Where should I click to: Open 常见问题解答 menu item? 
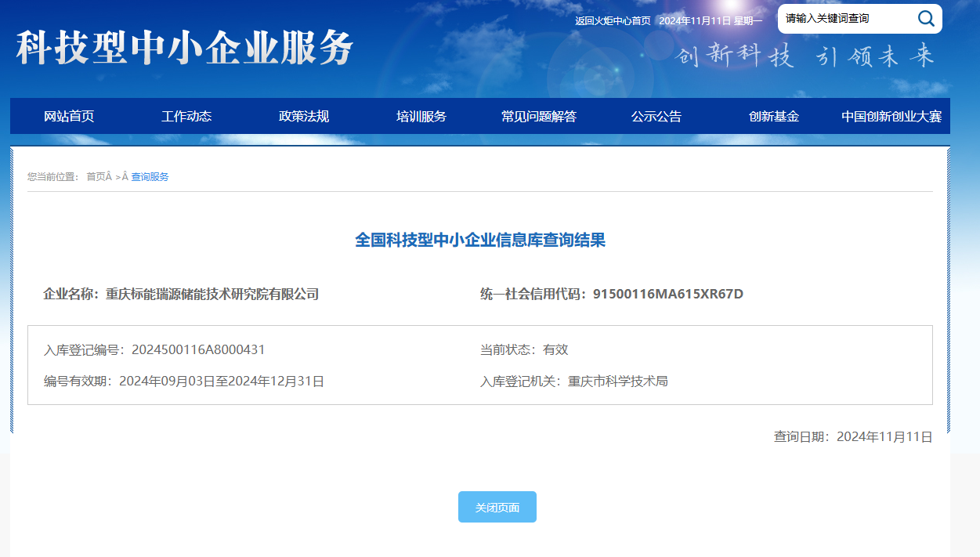539,117
